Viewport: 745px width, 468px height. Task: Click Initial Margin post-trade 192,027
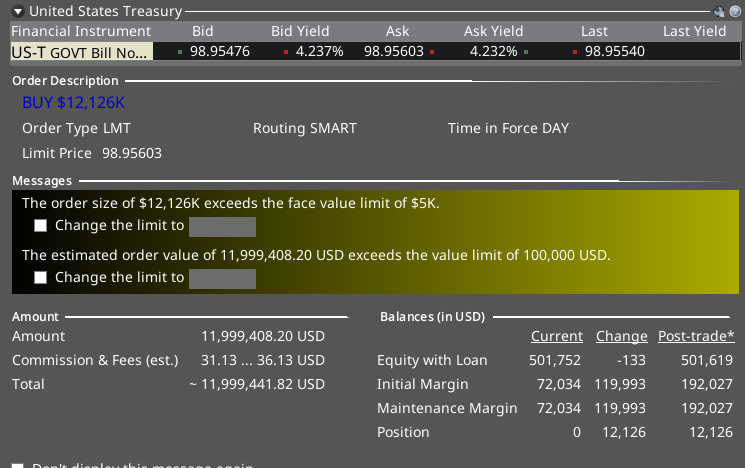pos(707,384)
